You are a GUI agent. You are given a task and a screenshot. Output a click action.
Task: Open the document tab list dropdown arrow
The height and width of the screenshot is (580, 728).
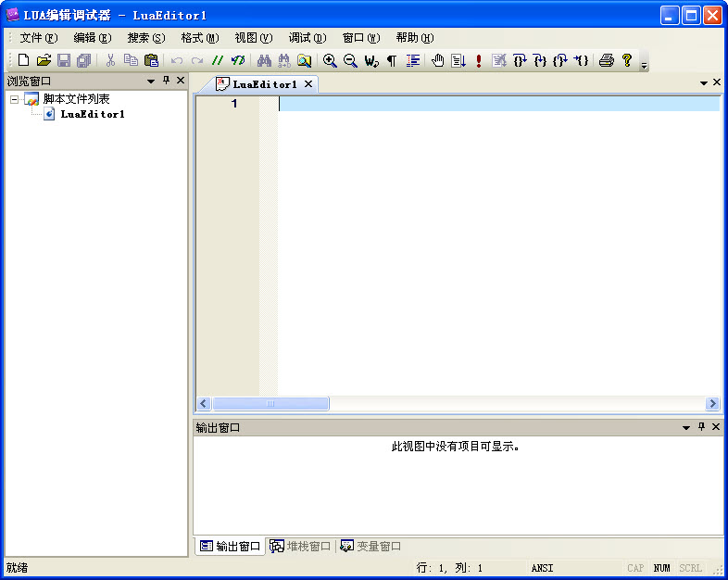tap(704, 83)
